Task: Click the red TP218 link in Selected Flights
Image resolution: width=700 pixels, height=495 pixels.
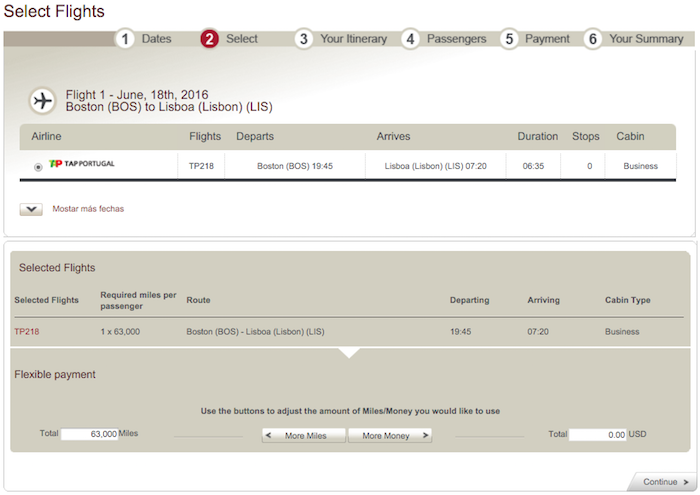Action: pyautogui.click(x=27, y=332)
